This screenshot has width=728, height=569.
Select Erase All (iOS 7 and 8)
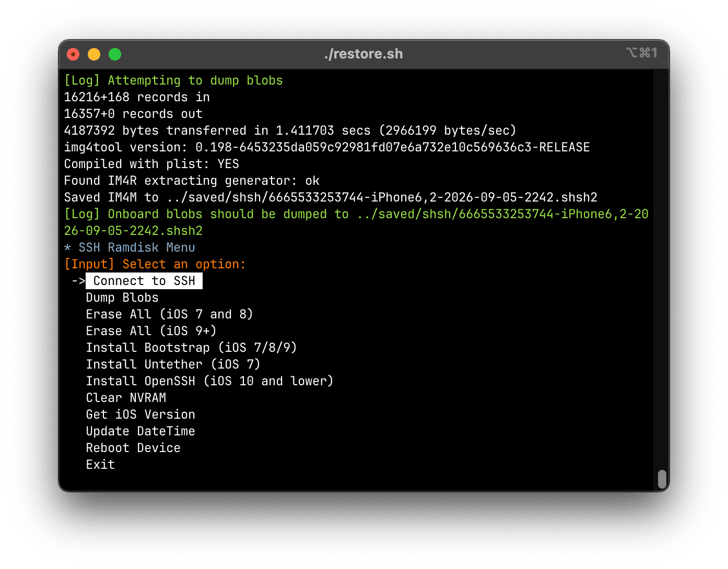click(169, 314)
